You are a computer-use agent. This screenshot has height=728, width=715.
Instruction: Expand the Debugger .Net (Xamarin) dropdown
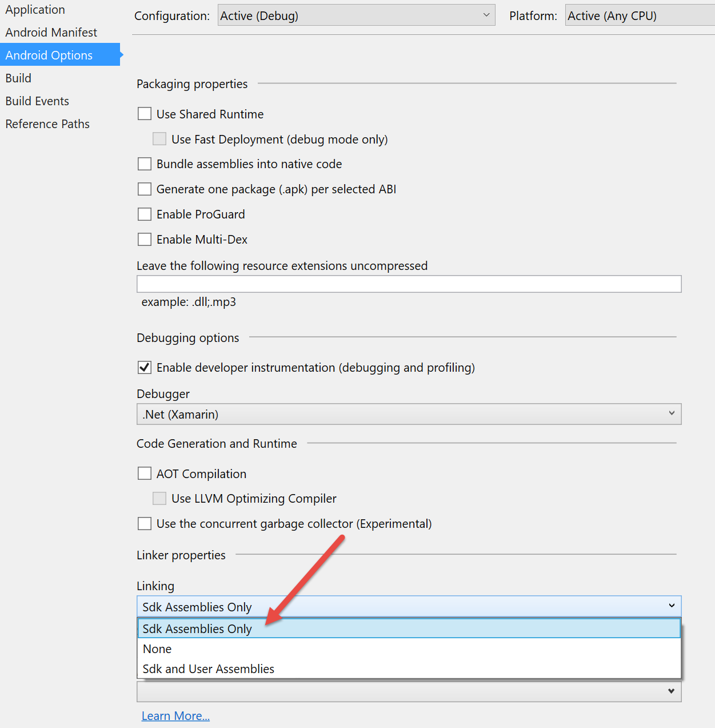pos(409,414)
